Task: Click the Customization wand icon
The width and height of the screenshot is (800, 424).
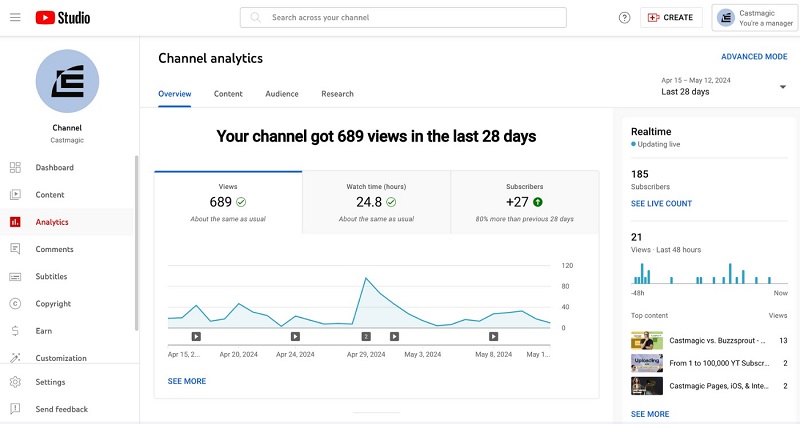Action: tap(15, 358)
